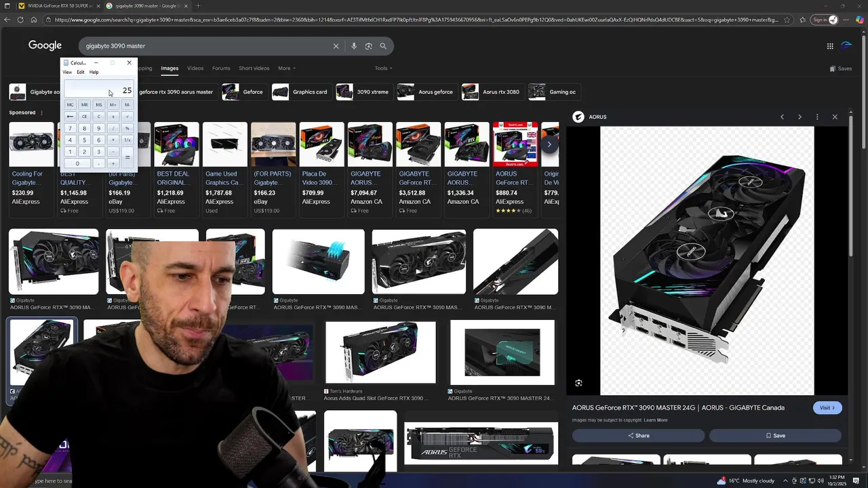Open Google Lens image search
The width and height of the screenshot is (868, 488).
point(368,46)
